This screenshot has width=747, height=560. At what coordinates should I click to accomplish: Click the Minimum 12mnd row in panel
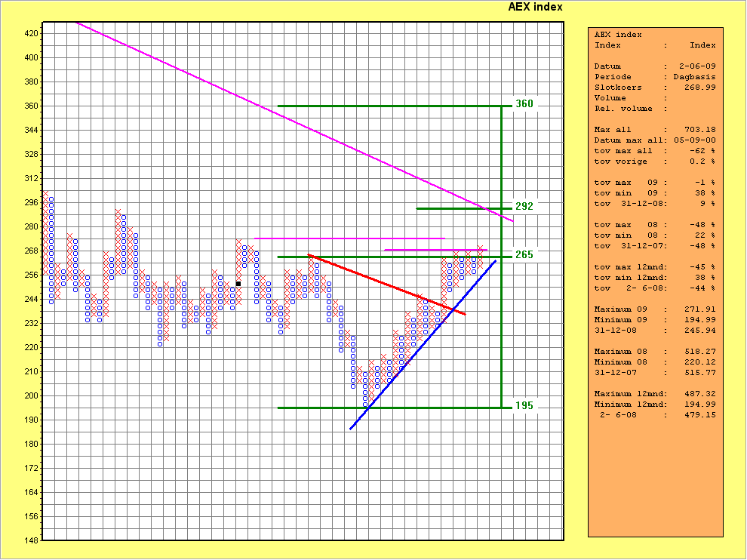click(655, 405)
